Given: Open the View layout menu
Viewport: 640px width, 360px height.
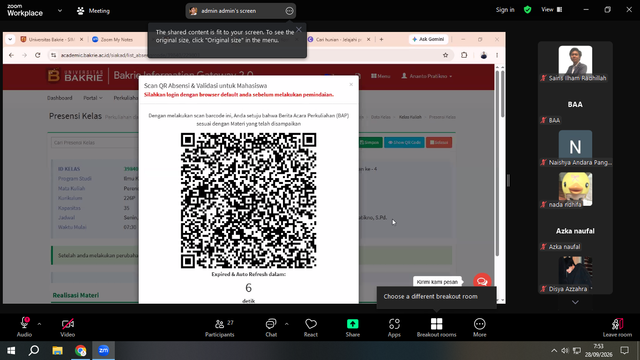Looking at the screenshot, I should point(552,9).
